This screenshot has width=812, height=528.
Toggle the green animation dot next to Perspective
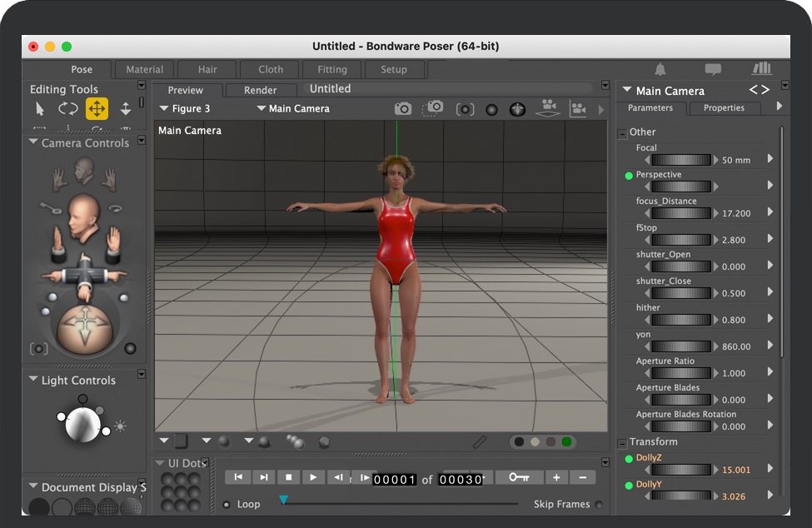pos(629,176)
